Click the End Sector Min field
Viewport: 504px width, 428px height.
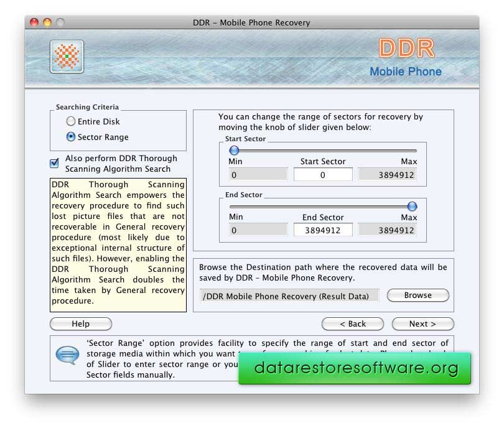[258, 230]
